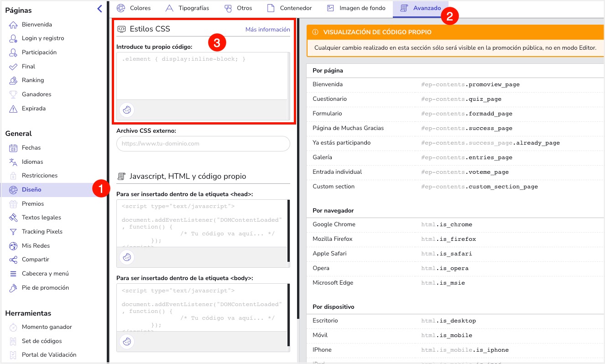Open the Más información link

pyautogui.click(x=267, y=30)
